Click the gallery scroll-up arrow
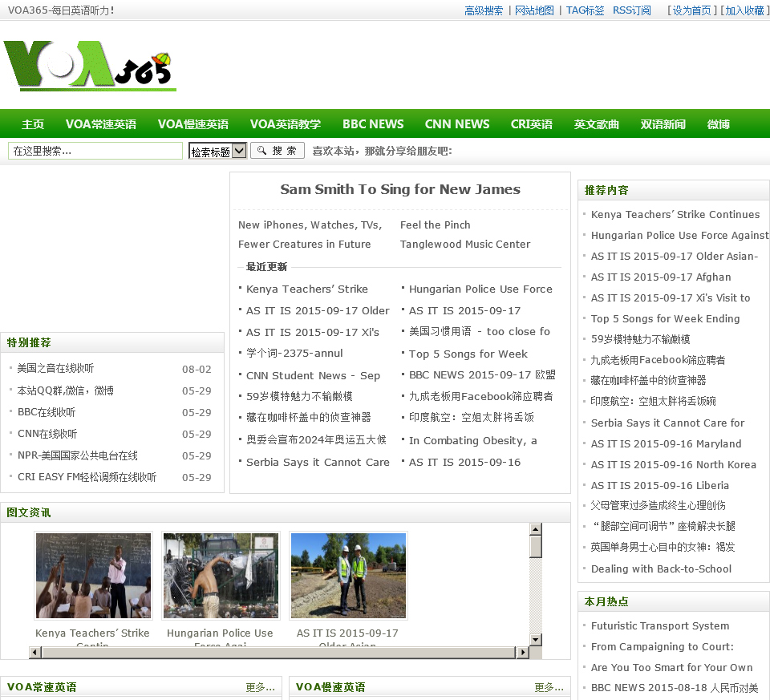This screenshot has height=700, width=770. pyautogui.click(x=536, y=529)
